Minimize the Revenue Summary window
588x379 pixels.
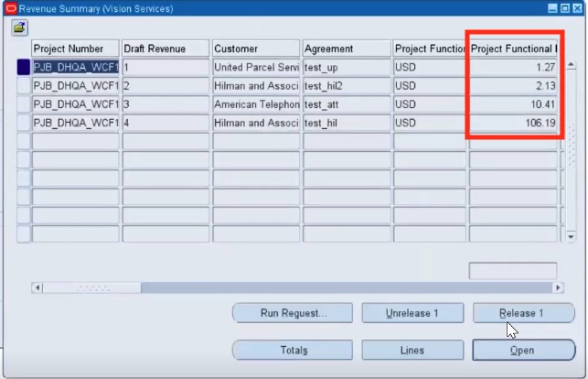(x=552, y=8)
